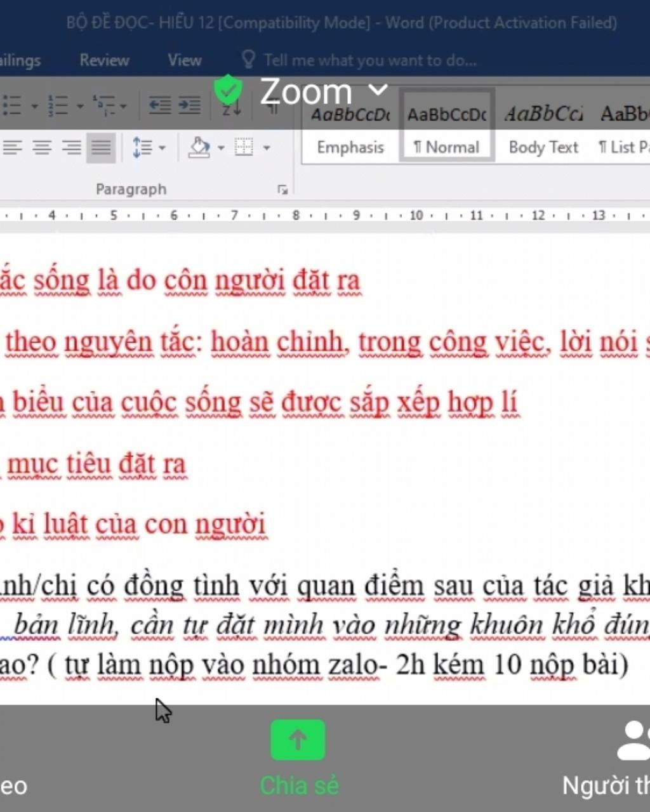Click the Sort A-Z icon
The width and height of the screenshot is (650, 812).
[x=231, y=108]
